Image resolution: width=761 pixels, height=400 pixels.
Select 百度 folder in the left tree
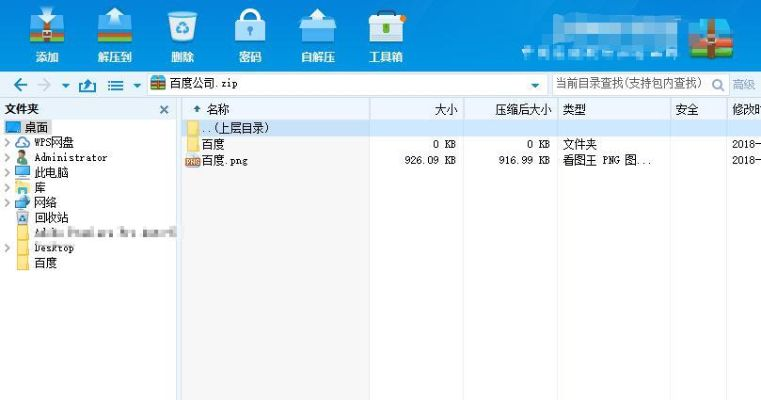pyautogui.click(x=46, y=263)
